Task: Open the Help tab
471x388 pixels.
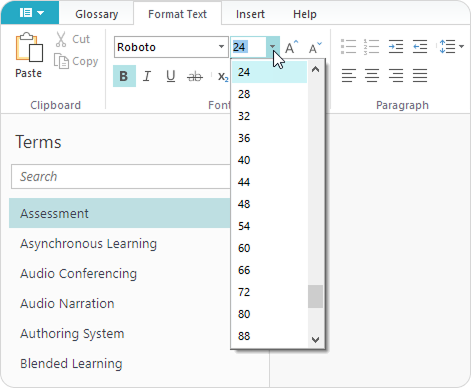Action: click(x=305, y=14)
